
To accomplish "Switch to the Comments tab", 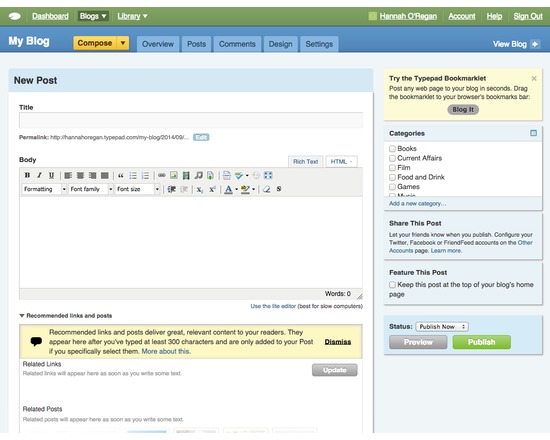I will 237,44.
